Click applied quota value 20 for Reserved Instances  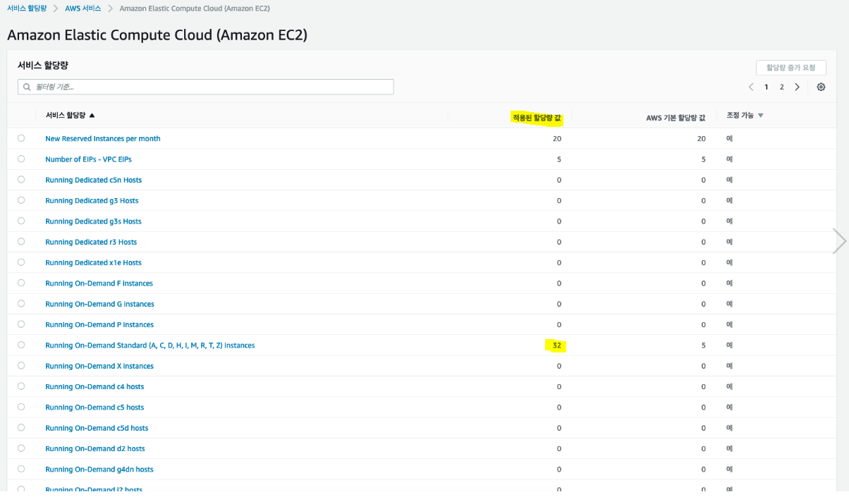[x=557, y=139]
